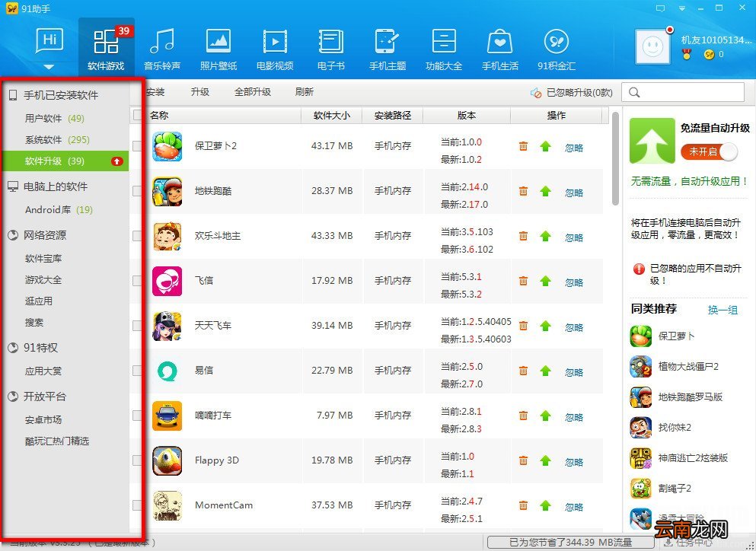Check the box for 地铁跑酷 row
Viewport: 756px width, 551px height.
(137, 190)
